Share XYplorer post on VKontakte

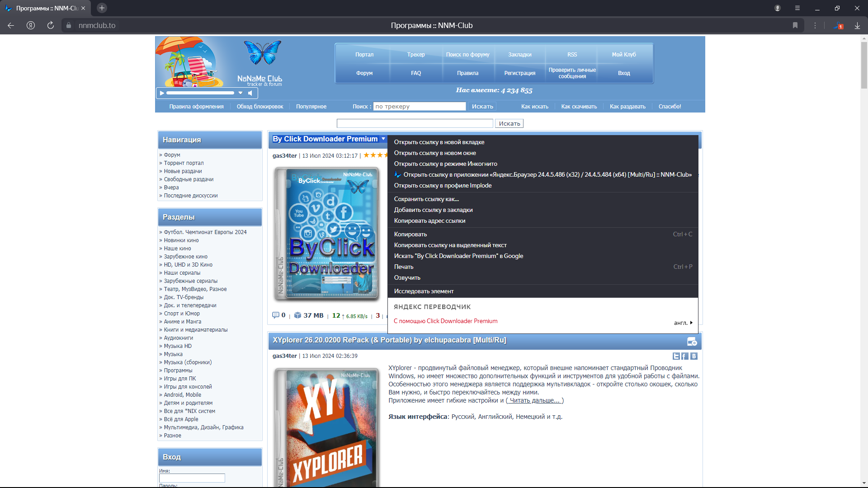click(x=694, y=356)
